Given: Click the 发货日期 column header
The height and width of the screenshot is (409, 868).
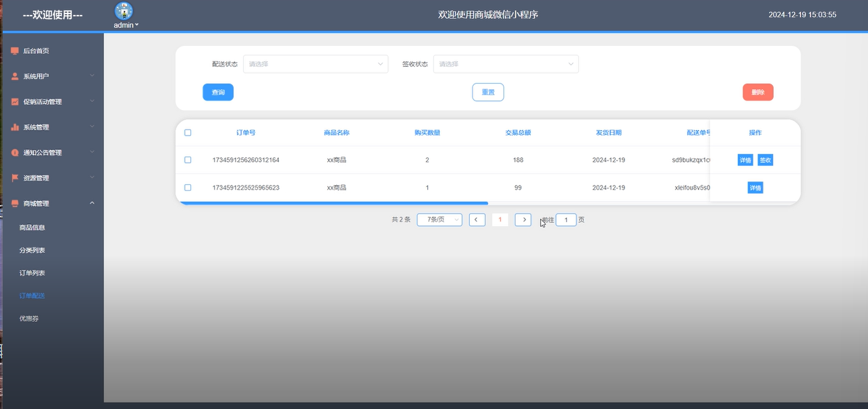Looking at the screenshot, I should [609, 132].
